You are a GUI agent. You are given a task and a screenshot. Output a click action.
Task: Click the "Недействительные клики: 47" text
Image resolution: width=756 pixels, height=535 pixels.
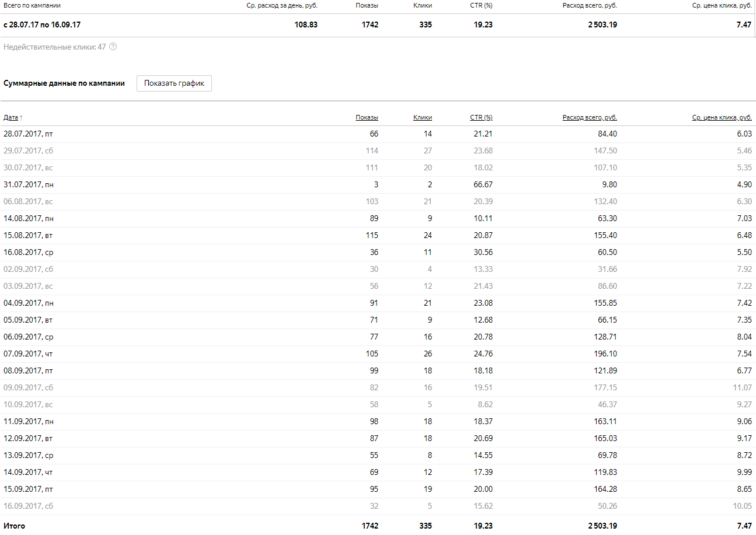(55, 47)
